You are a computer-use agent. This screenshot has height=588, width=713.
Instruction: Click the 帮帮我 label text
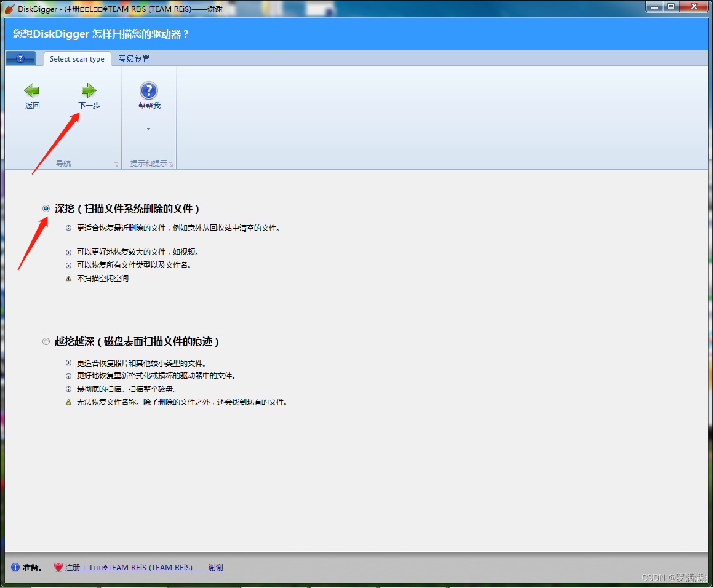click(x=149, y=106)
